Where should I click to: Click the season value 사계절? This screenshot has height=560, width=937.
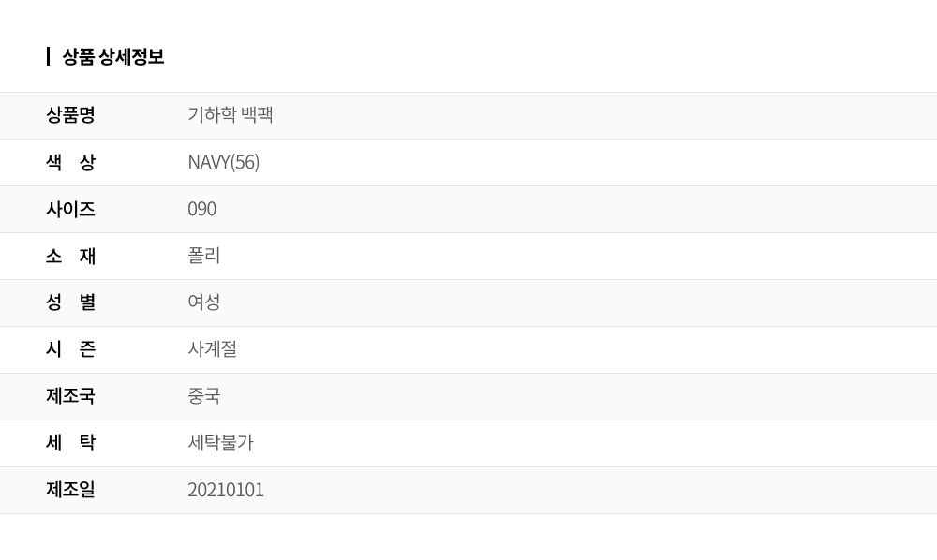(x=212, y=349)
